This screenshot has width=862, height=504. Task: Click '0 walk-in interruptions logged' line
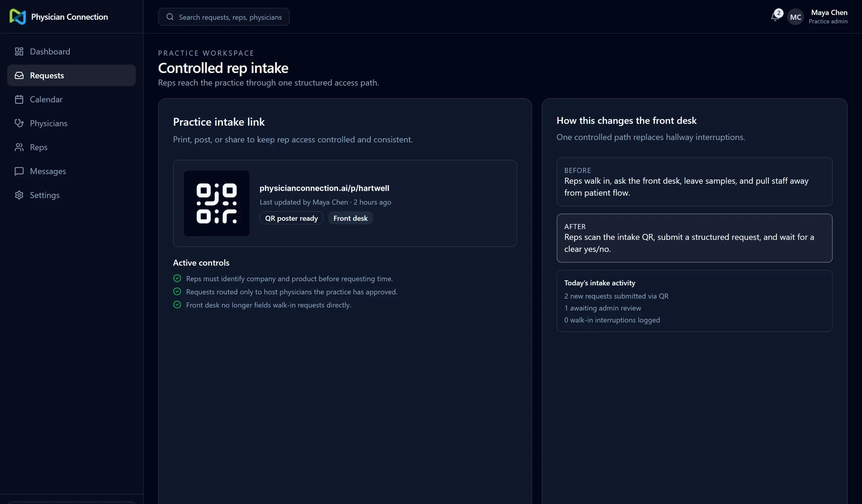612,320
